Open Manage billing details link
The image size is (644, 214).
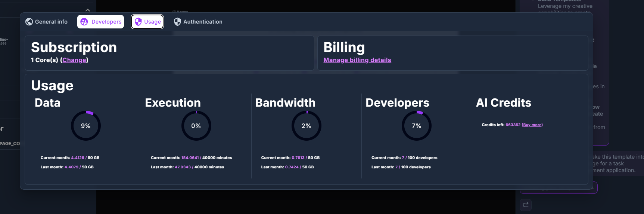coord(357,60)
